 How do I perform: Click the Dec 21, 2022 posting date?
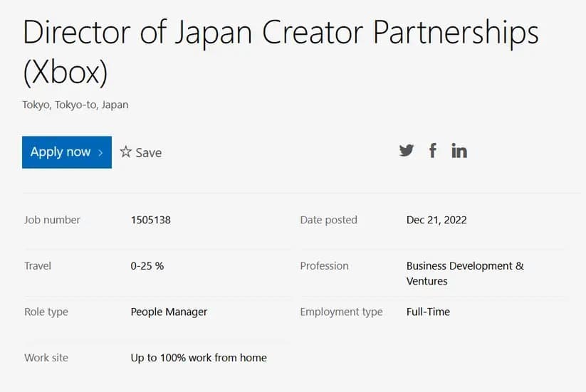click(x=436, y=220)
